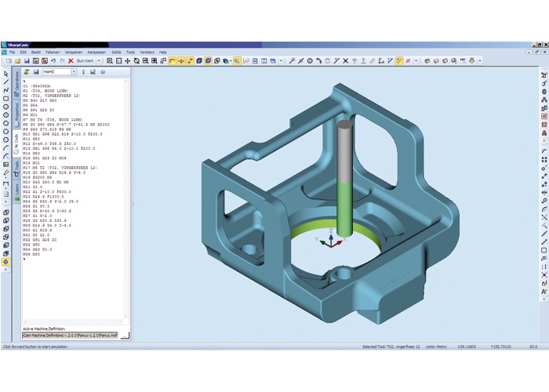The image size is (549, 392).
Task: Toggle the highlighted checkmark tool button
Action: coord(399,60)
